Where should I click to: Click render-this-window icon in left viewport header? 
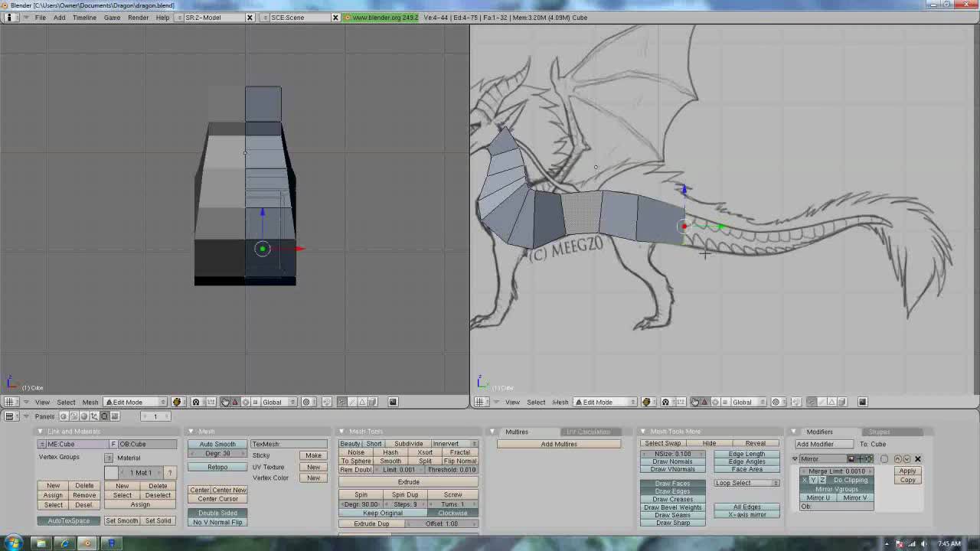tap(393, 402)
